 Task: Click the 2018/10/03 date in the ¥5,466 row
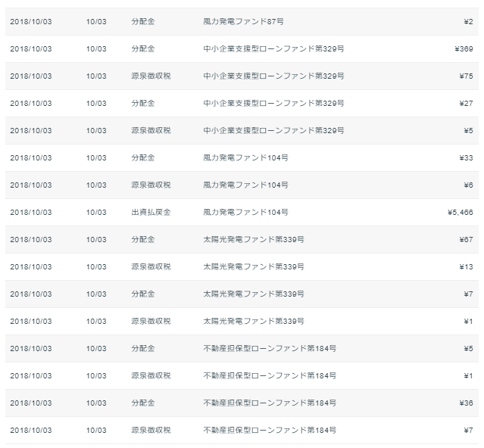tap(31, 212)
